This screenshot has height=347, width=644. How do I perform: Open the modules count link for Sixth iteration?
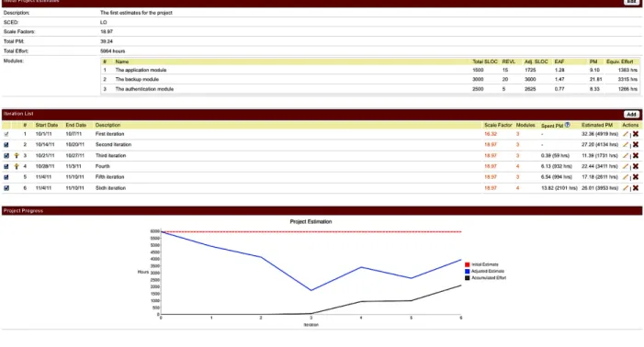pos(517,188)
